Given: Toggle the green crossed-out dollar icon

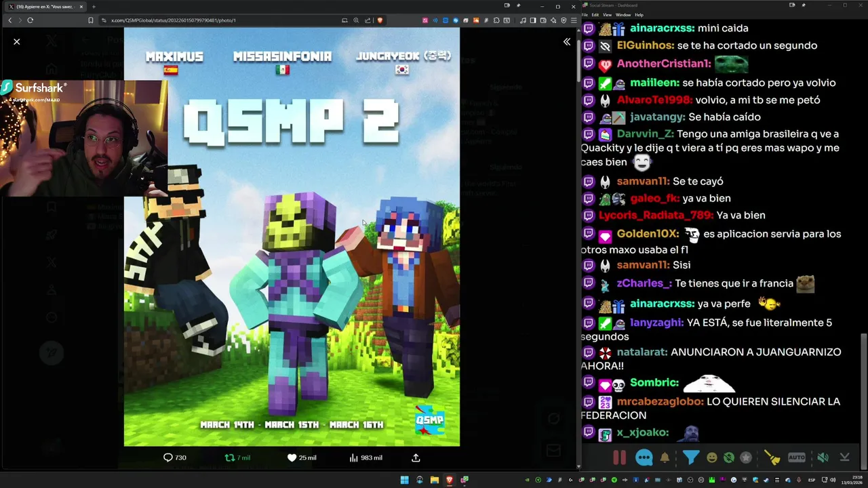Looking at the screenshot, I should pyautogui.click(x=728, y=457).
